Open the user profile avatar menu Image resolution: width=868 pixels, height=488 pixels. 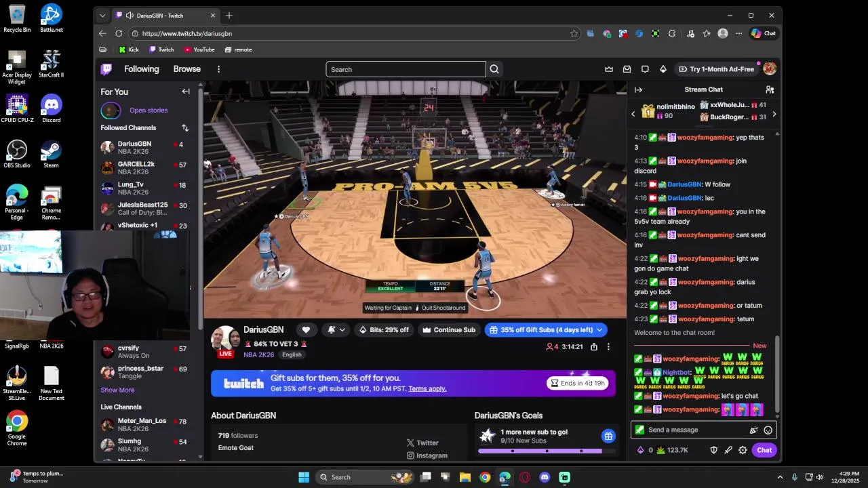(770, 69)
